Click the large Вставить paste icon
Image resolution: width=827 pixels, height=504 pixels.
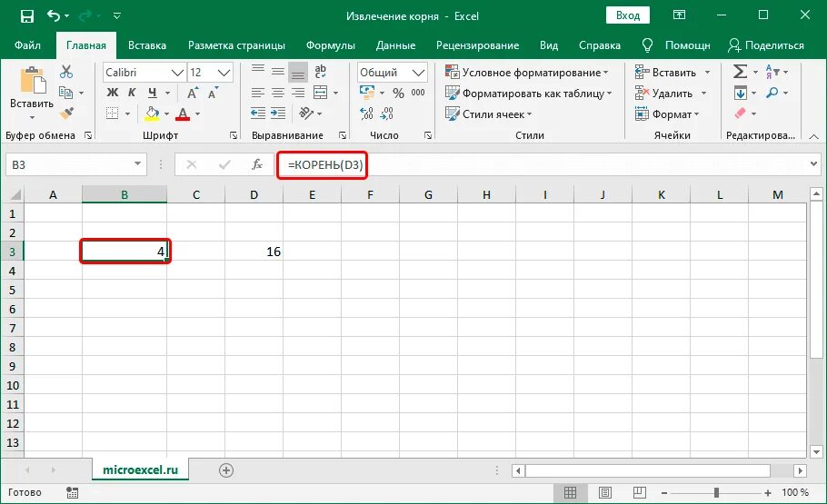tap(32, 81)
